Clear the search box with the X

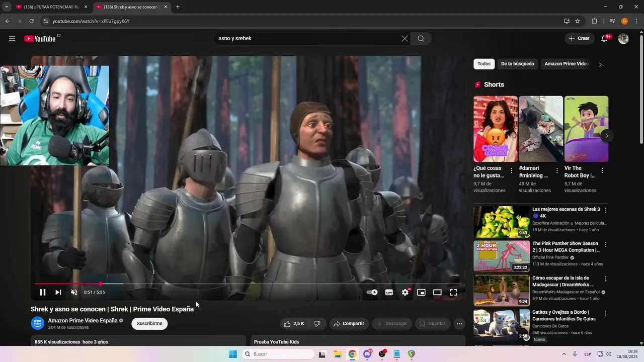405,39
